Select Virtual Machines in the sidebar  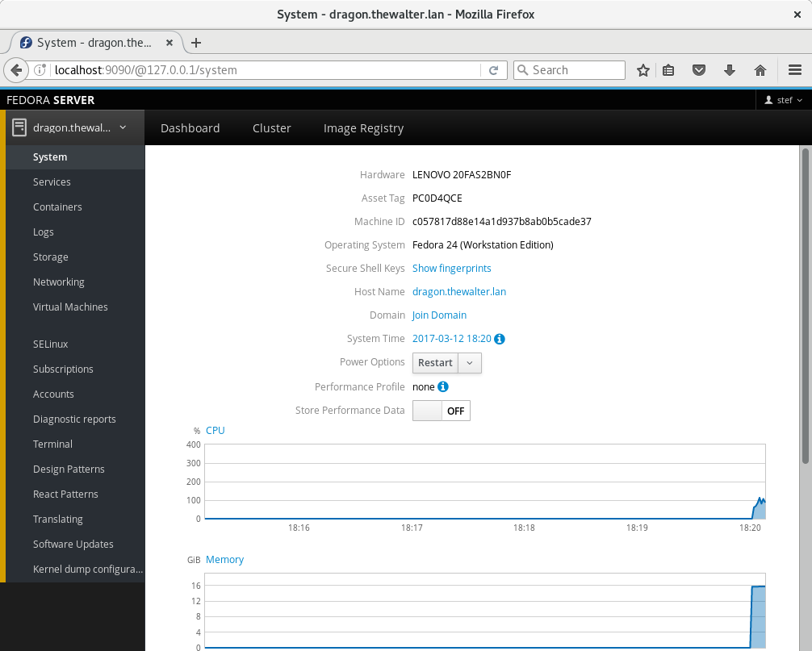click(x=70, y=307)
